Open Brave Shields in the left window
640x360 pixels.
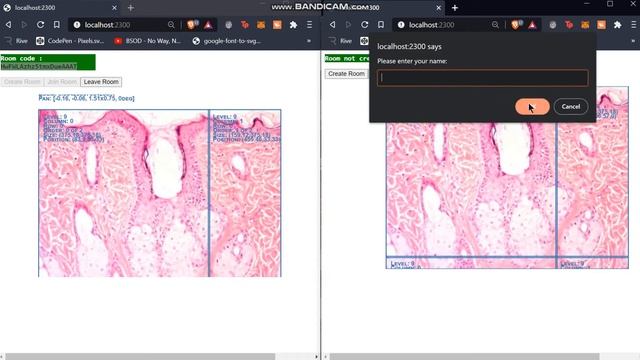click(x=192, y=25)
